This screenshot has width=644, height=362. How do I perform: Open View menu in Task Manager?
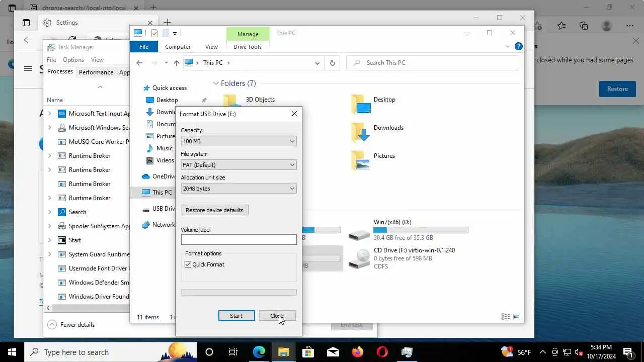97,60
